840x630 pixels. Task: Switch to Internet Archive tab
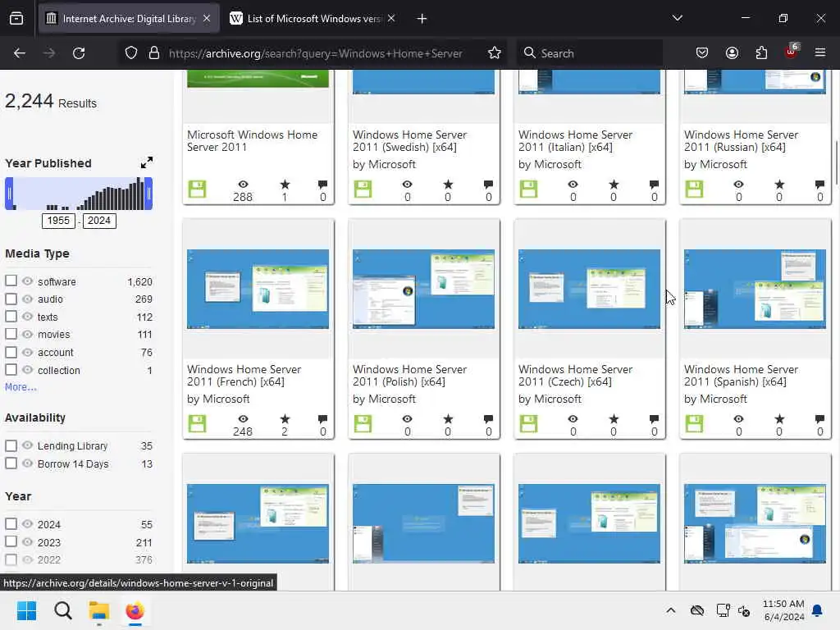(129, 19)
